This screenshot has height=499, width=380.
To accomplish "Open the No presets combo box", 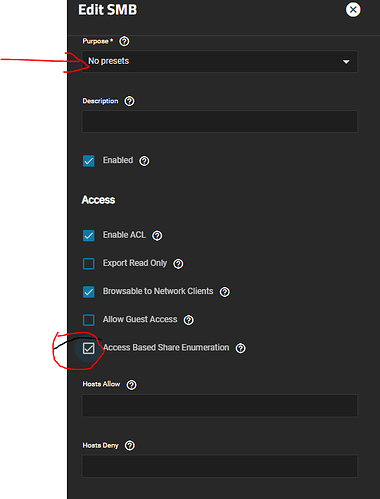I will click(220, 61).
